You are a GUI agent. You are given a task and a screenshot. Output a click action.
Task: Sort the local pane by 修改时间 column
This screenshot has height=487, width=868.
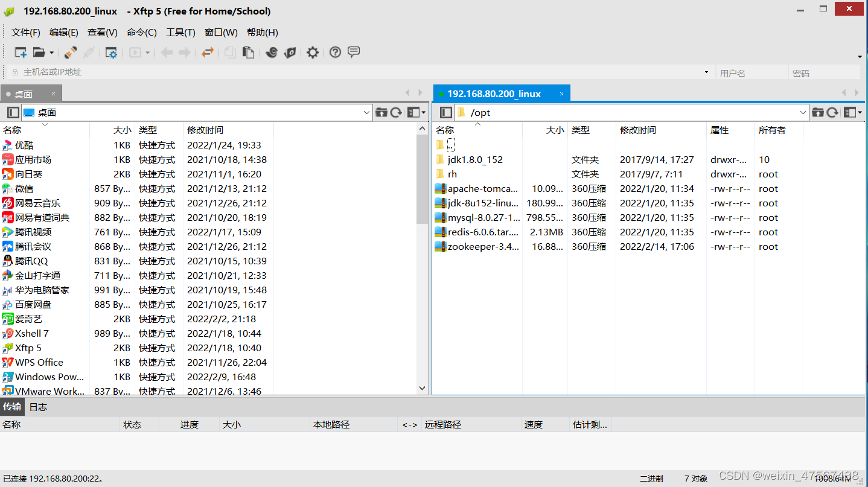(x=228, y=130)
